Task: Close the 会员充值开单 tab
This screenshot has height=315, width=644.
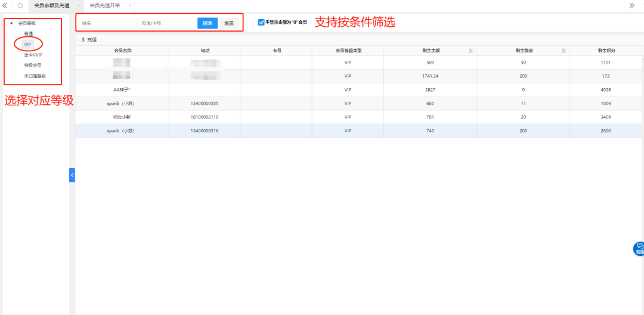Action: coord(130,5)
